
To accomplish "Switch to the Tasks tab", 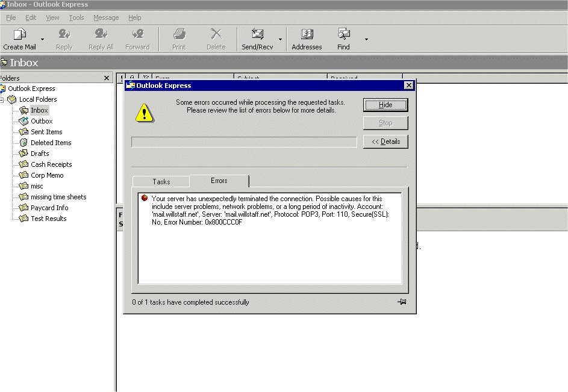I will (x=161, y=181).
